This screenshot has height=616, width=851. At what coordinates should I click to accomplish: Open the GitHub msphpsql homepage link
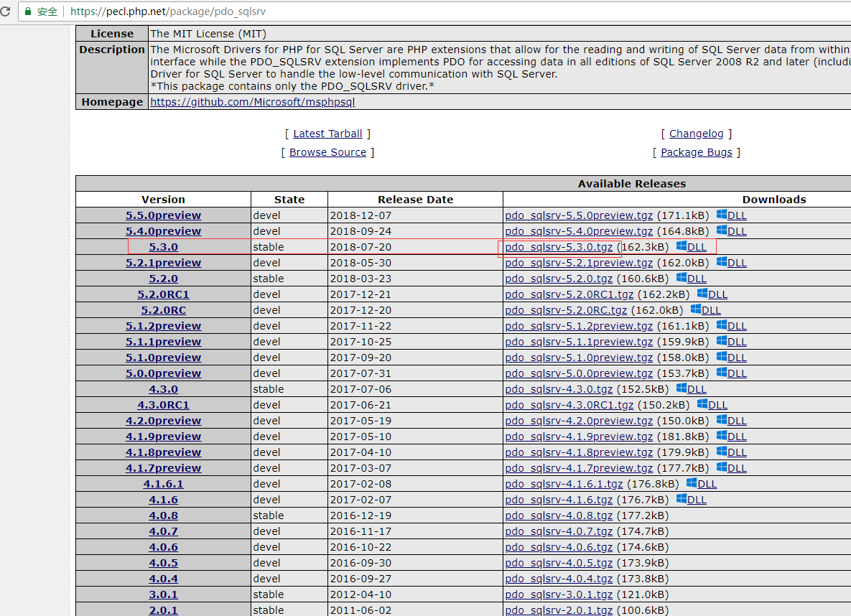(x=252, y=101)
